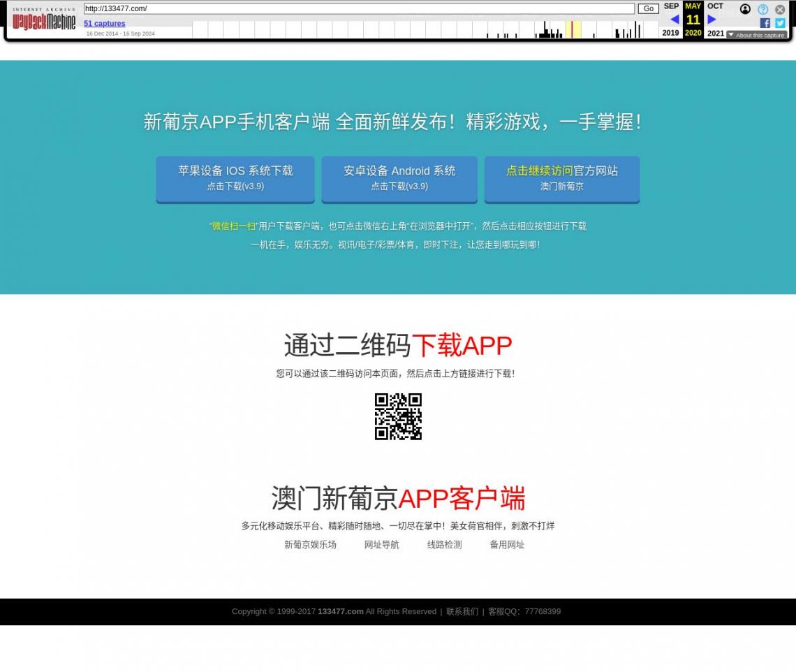Select OCT month in capture navigation
This screenshot has height=672, width=796.
point(715,6)
